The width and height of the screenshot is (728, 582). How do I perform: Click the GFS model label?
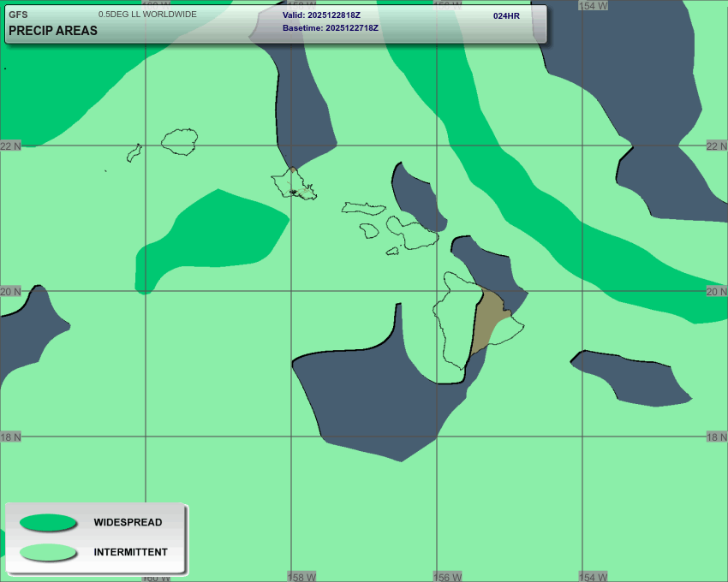pos(18,15)
